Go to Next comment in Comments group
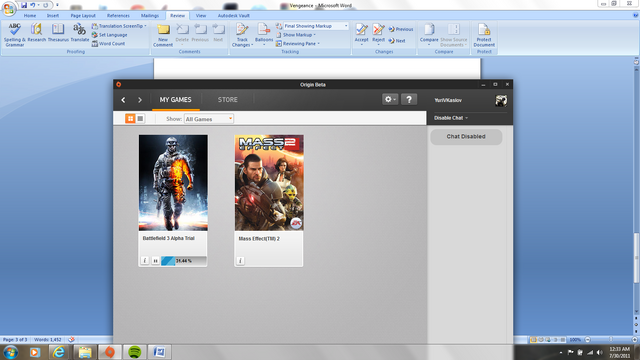The height and width of the screenshot is (360, 640). (218, 33)
